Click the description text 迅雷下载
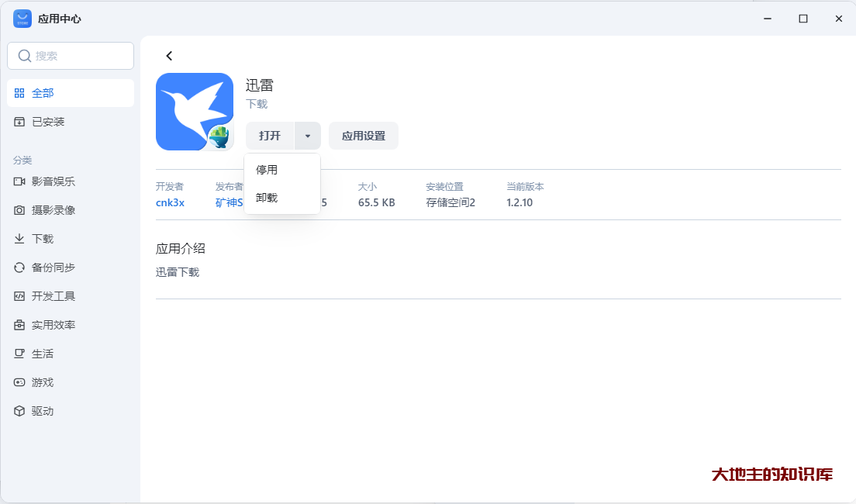This screenshot has height=504, width=856. point(178,272)
